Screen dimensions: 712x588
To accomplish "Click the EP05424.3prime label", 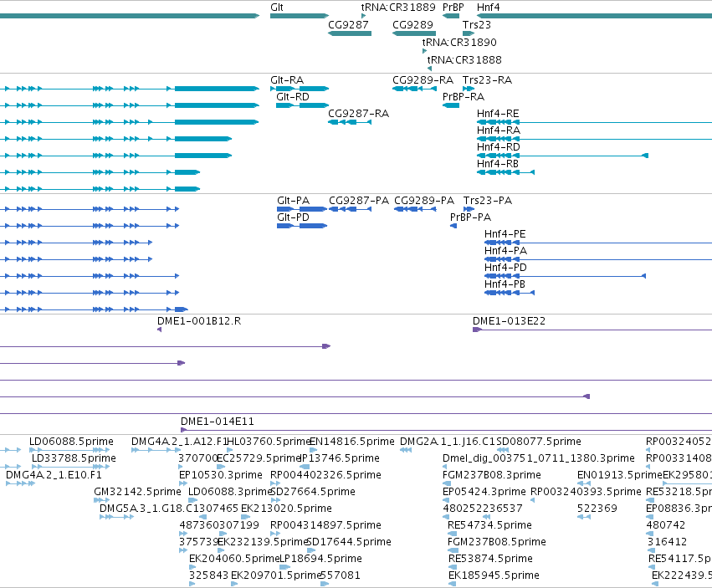I will [484, 492].
